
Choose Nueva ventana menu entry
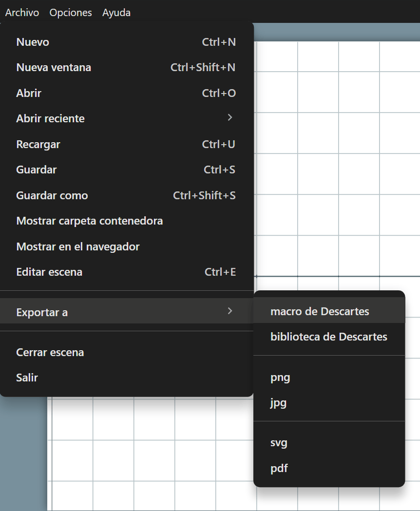click(x=54, y=68)
